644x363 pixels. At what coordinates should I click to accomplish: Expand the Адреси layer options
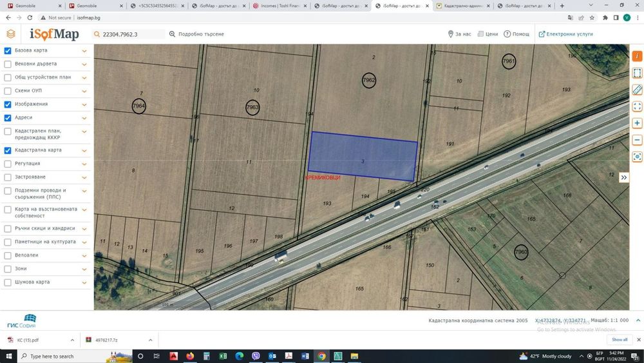pyautogui.click(x=84, y=119)
